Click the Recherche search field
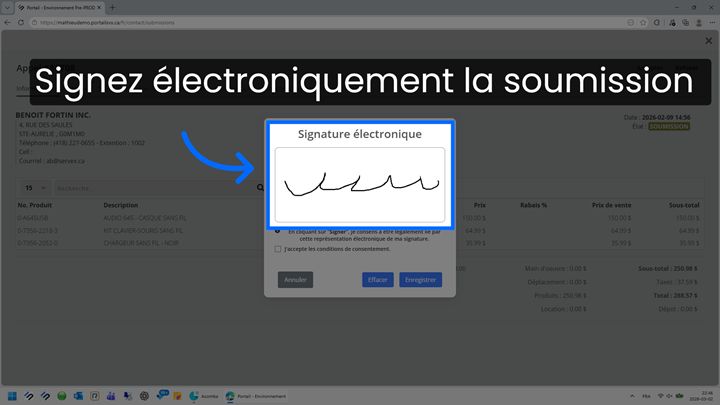The width and height of the screenshot is (720, 405). (x=154, y=188)
